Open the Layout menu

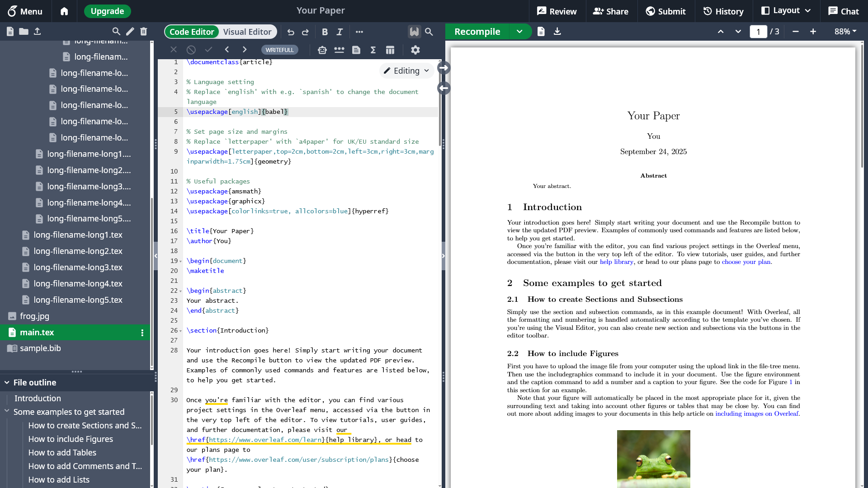(x=786, y=11)
